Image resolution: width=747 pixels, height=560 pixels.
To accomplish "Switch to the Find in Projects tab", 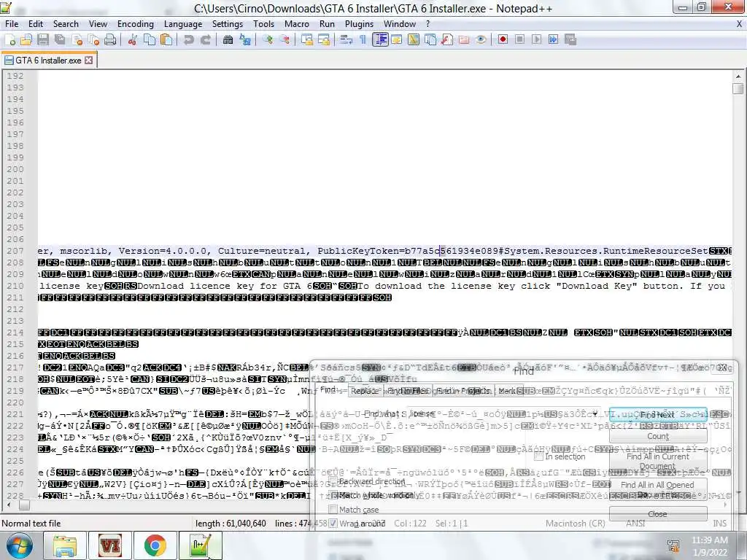I will (463, 391).
